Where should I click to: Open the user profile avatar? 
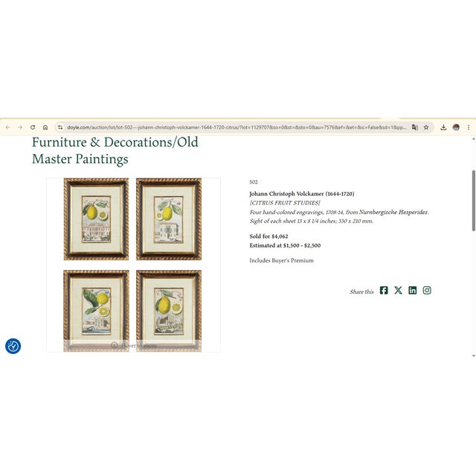[x=456, y=127]
